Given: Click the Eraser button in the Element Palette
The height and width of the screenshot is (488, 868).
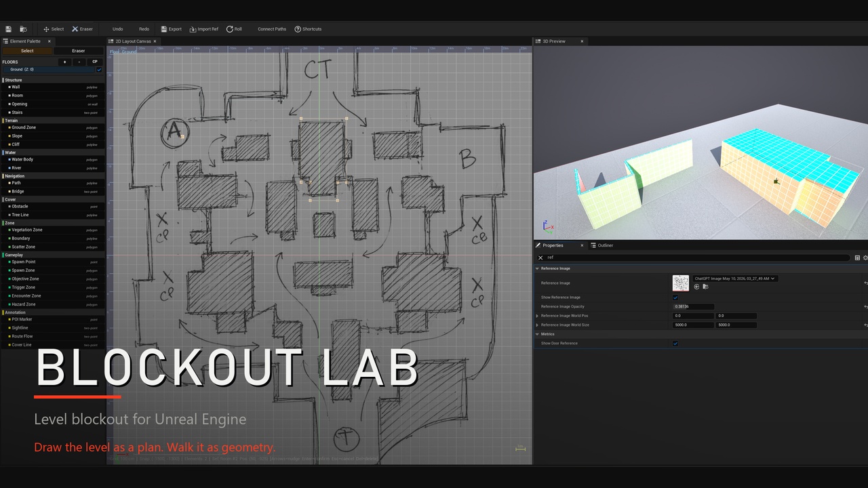Looking at the screenshot, I should 79,51.
